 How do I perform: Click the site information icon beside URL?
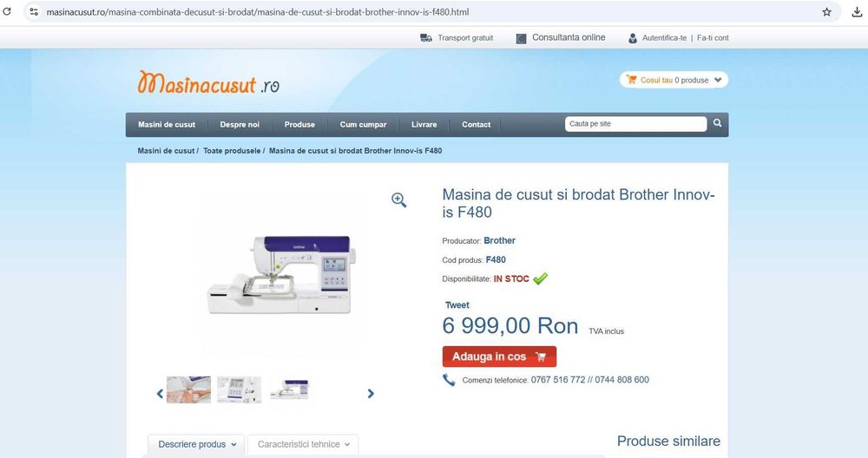34,11
